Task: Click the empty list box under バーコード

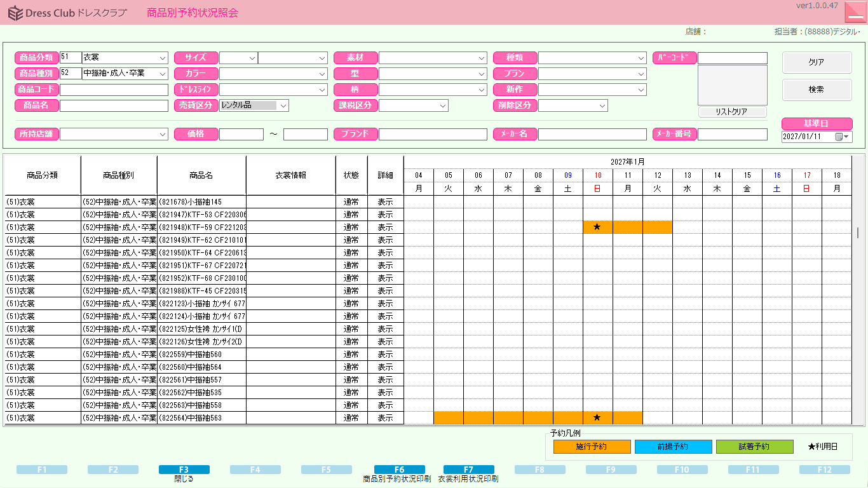Action: (x=732, y=85)
